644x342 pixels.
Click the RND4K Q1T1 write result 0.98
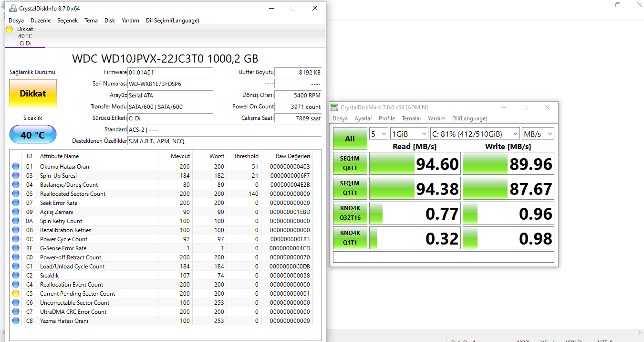(509, 238)
